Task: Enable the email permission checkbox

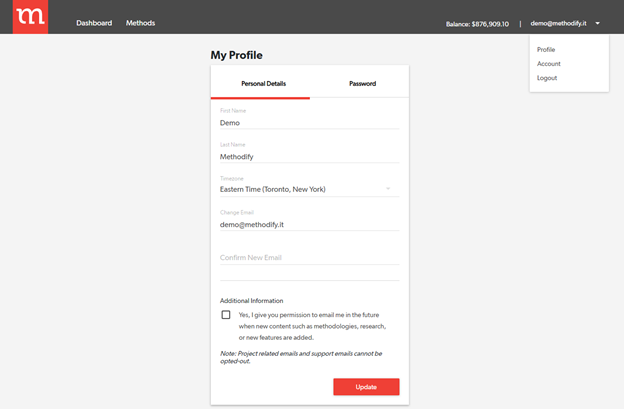Action: 226,315
